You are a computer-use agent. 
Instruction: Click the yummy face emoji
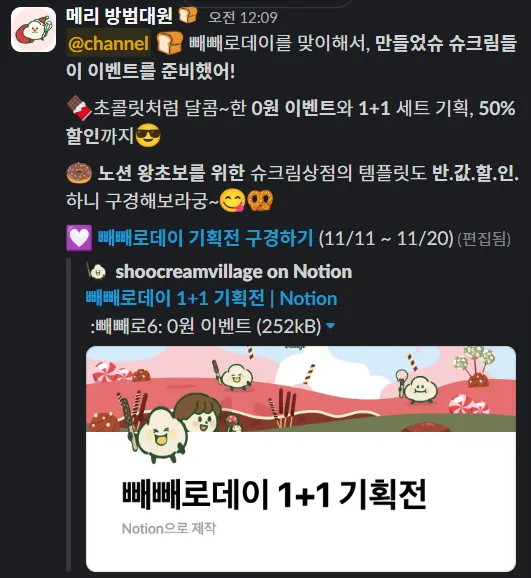tap(232, 201)
